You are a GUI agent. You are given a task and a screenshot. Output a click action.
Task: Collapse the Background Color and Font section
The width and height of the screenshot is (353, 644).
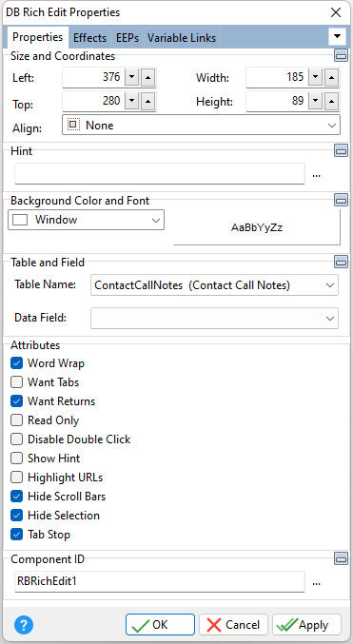[x=341, y=200]
